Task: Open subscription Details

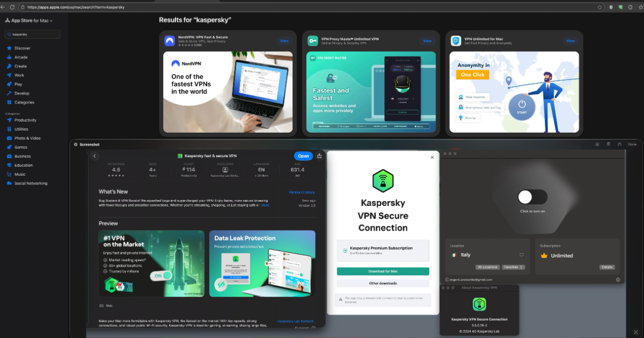Action: point(606,267)
